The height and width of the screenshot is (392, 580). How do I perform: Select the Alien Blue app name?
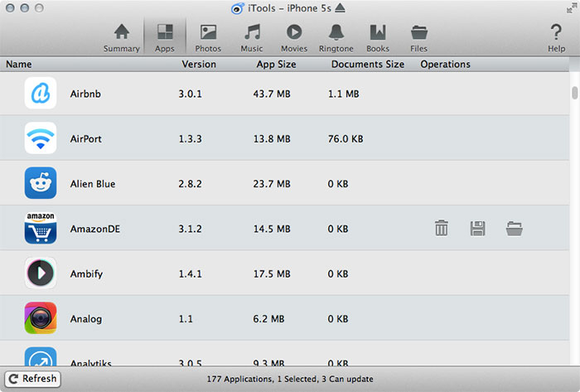coord(93,184)
